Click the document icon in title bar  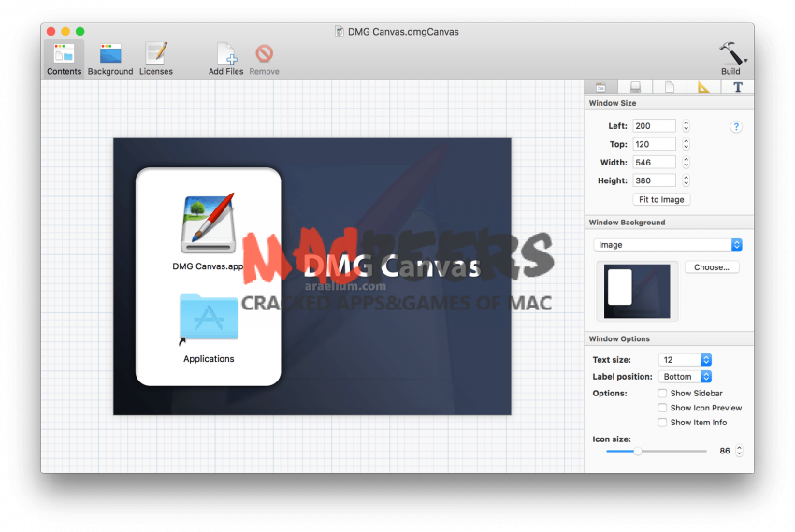(340, 32)
